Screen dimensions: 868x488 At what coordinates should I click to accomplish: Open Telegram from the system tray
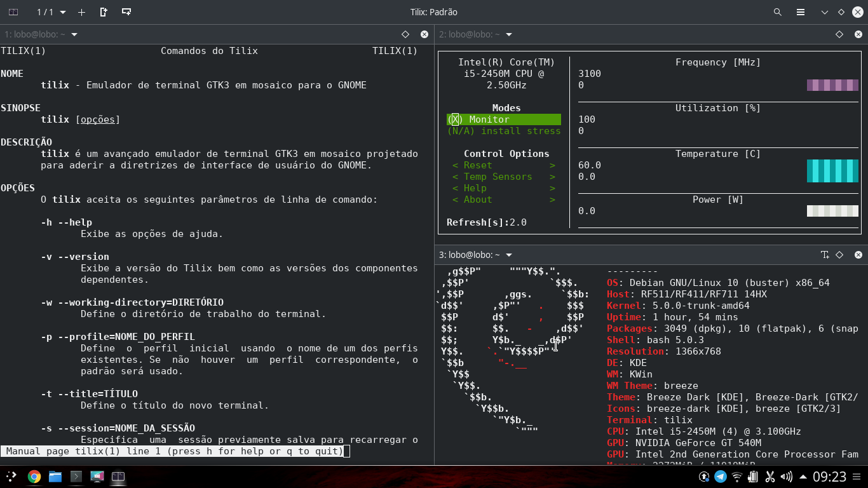point(720,477)
